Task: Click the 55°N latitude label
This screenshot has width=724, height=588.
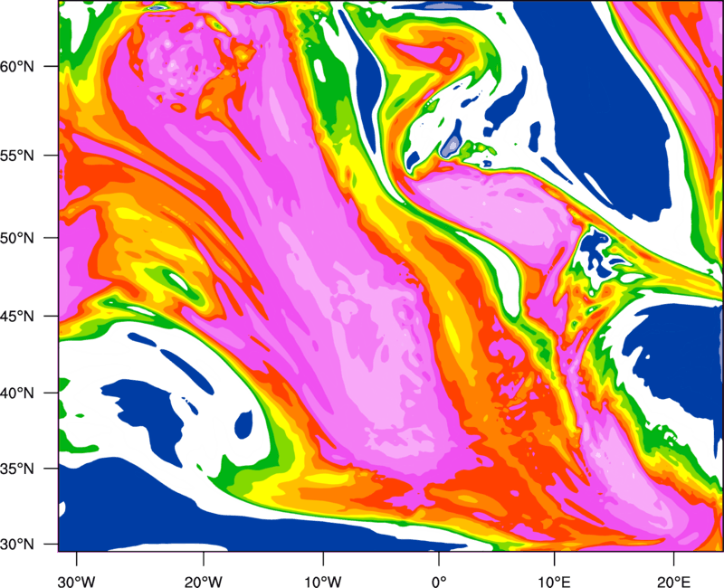Action: coord(17,156)
